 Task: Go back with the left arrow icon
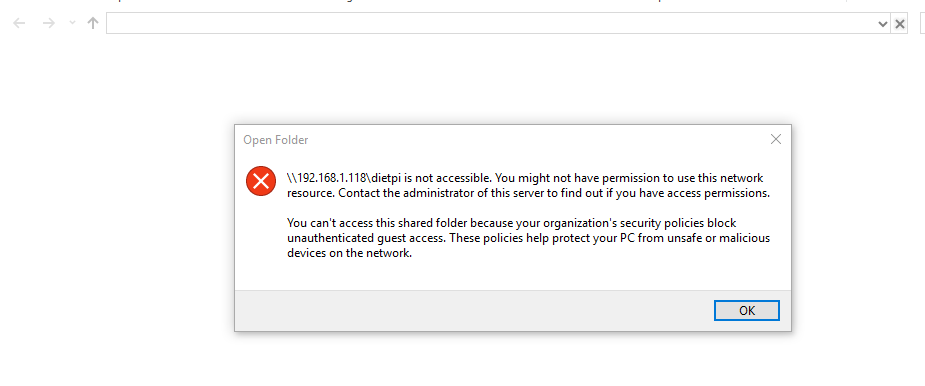[19, 24]
